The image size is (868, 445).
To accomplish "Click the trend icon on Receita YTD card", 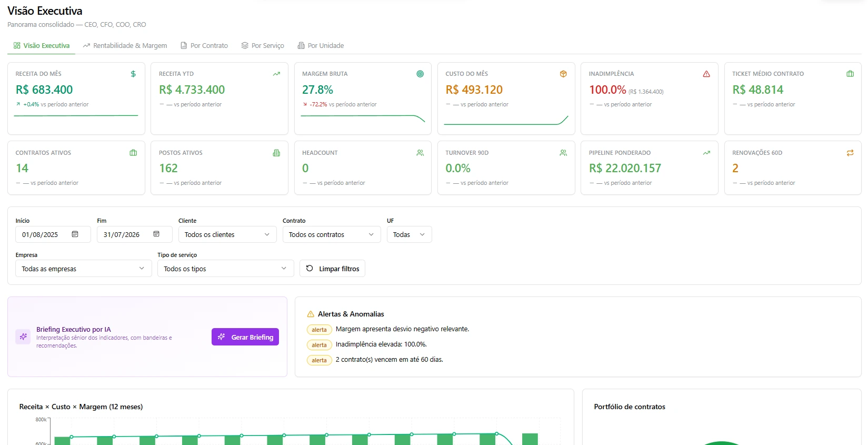I will pos(276,74).
